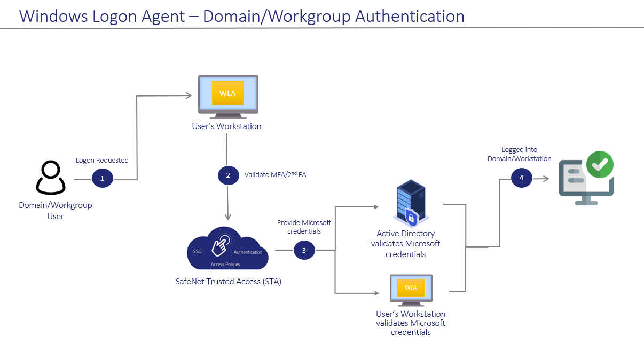
Task: Click the yellow WLA badge on the top workstation
Action: (227, 93)
